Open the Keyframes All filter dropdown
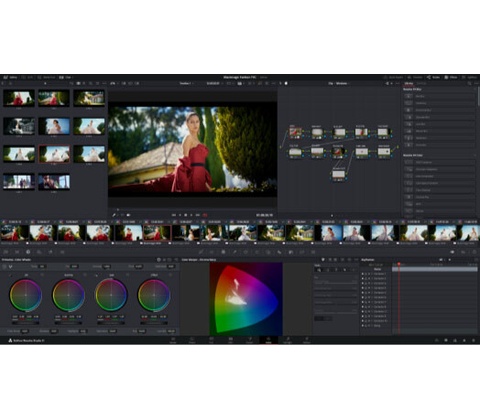The image size is (480, 420). coord(443,260)
